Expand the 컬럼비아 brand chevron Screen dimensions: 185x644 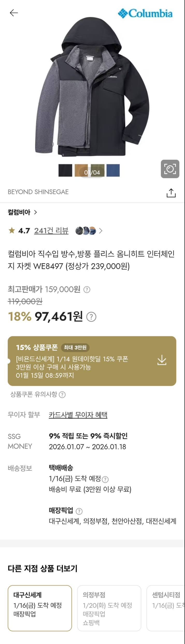click(35, 212)
